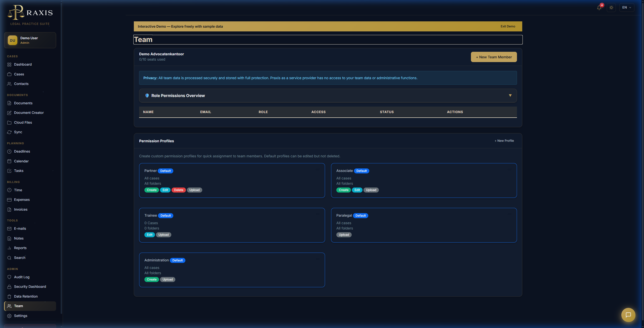644x328 pixels.
Task: Click the Upload tag on Paralegal profile
Action: 344,235
